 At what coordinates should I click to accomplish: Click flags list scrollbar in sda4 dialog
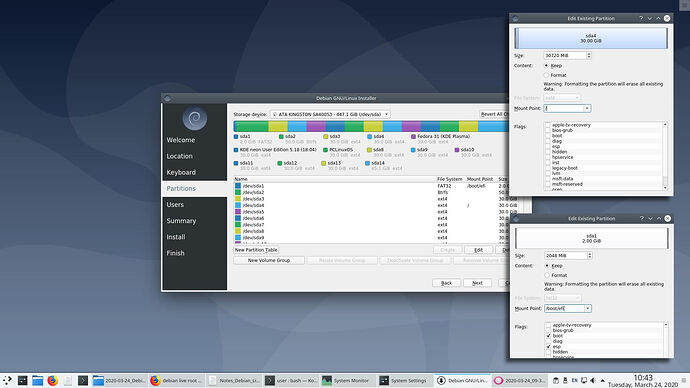point(665,157)
